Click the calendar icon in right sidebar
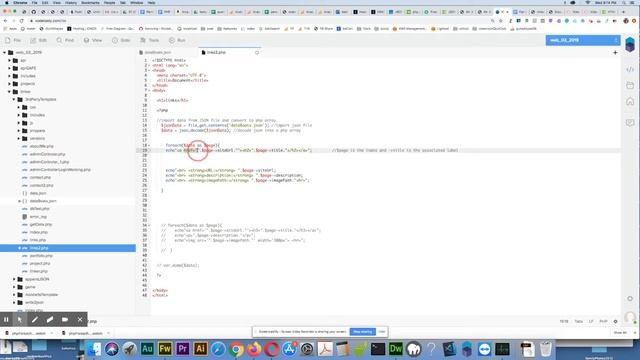 630,85
